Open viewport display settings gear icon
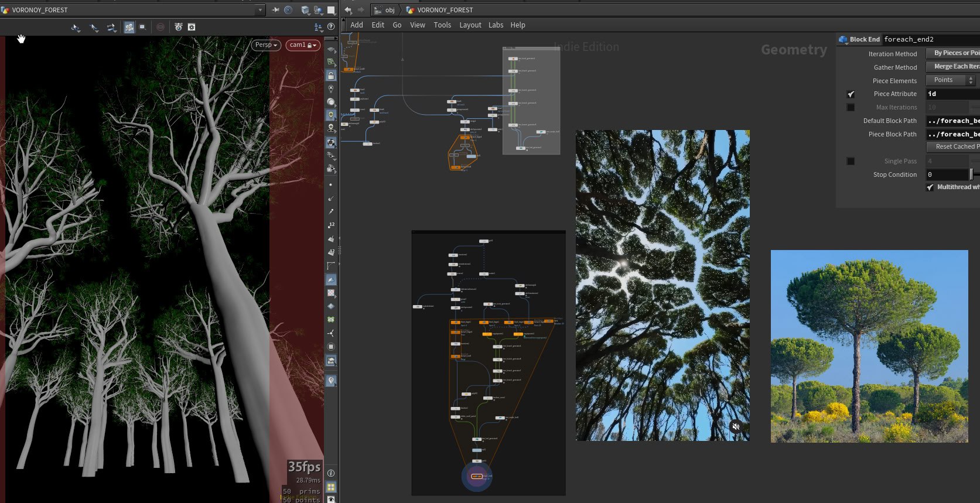 pyautogui.click(x=191, y=27)
